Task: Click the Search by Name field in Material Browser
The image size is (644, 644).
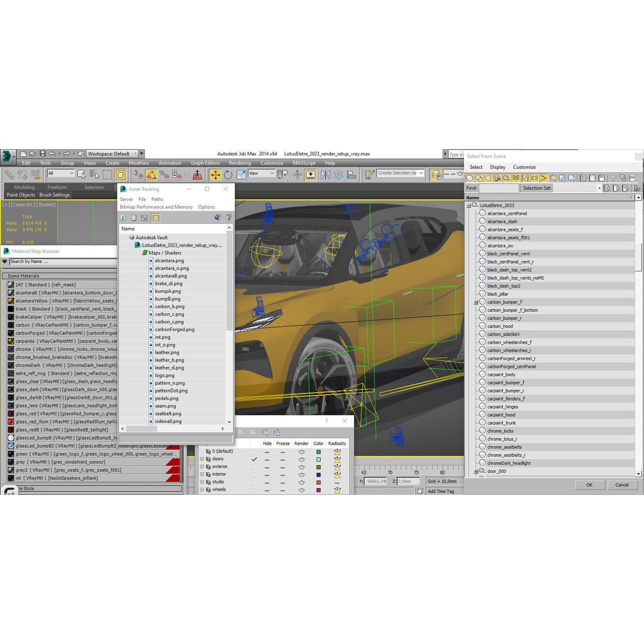Action: click(63, 262)
